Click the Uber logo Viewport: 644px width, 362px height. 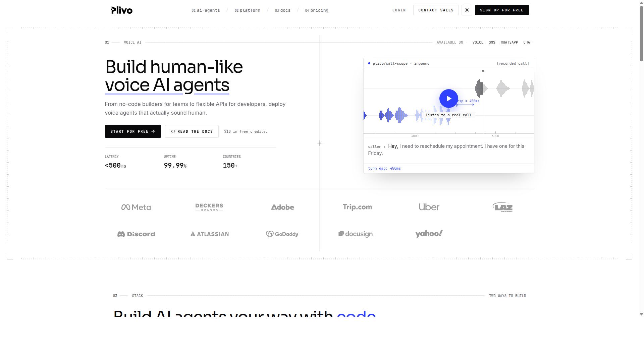pos(429,207)
